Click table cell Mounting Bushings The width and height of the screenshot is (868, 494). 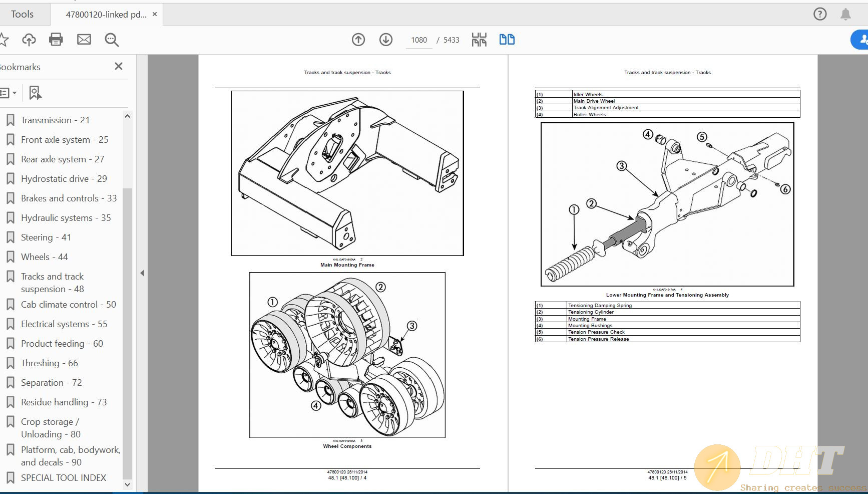683,326
